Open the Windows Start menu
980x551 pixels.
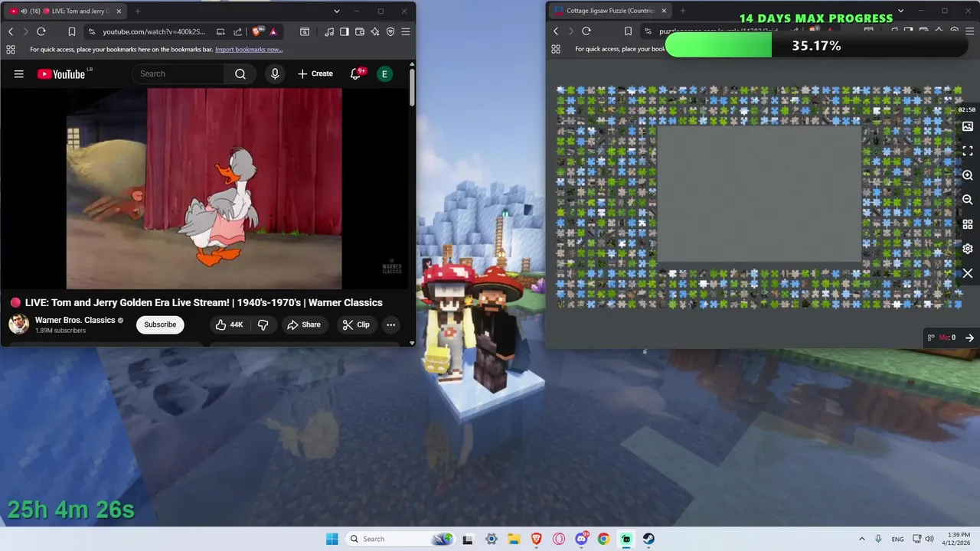click(x=332, y=539)
